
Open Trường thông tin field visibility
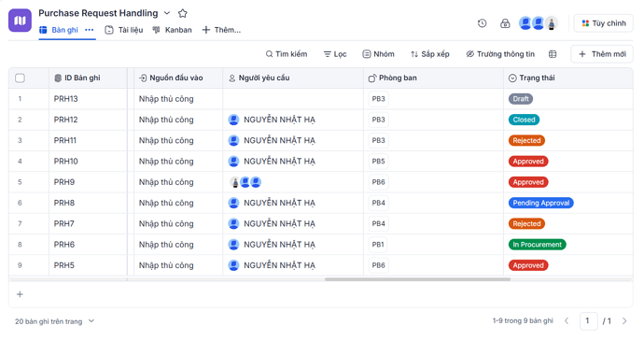500,54
